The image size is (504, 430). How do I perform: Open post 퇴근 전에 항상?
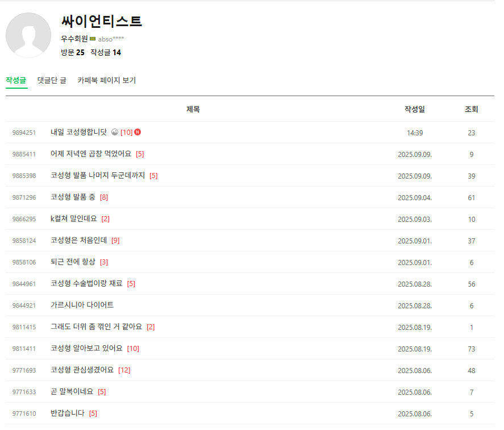pos(73,262)
